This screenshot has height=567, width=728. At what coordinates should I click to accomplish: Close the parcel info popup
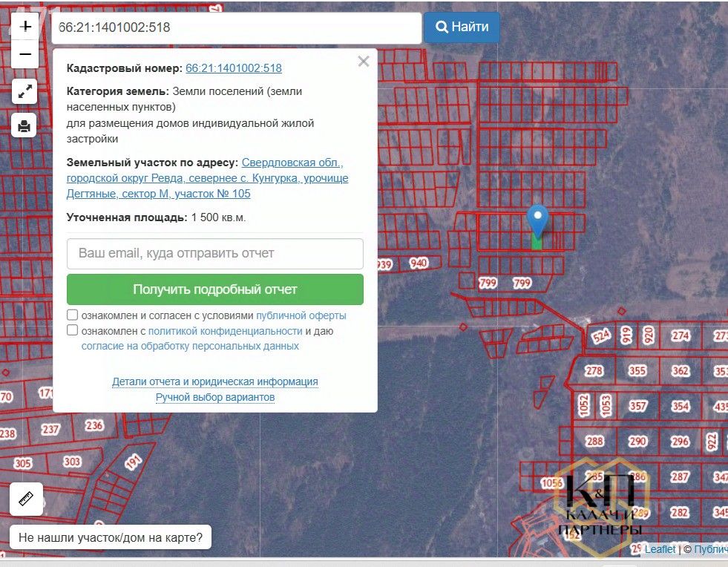(364, 62)
